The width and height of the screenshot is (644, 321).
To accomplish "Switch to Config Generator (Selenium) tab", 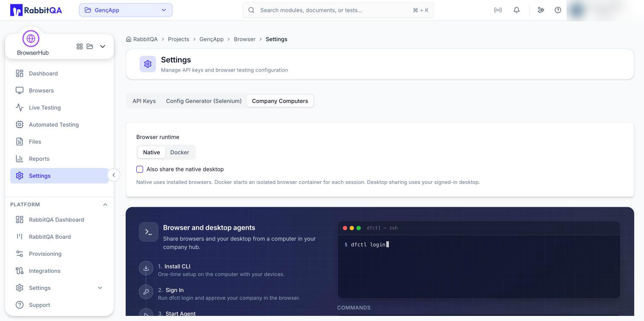I will [x=204, y=101].
